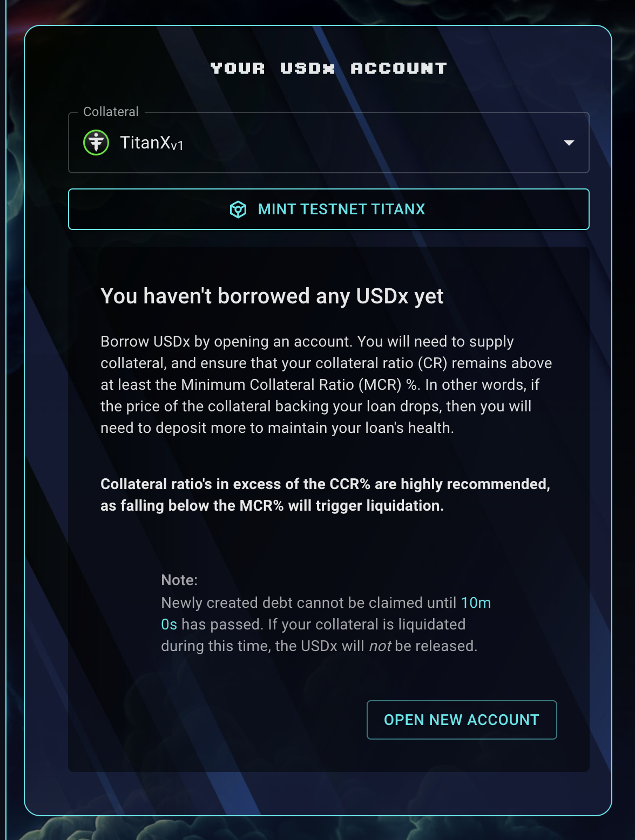
Task: Open the TitanX collateral selector
Action: click(x=328, y=143)
